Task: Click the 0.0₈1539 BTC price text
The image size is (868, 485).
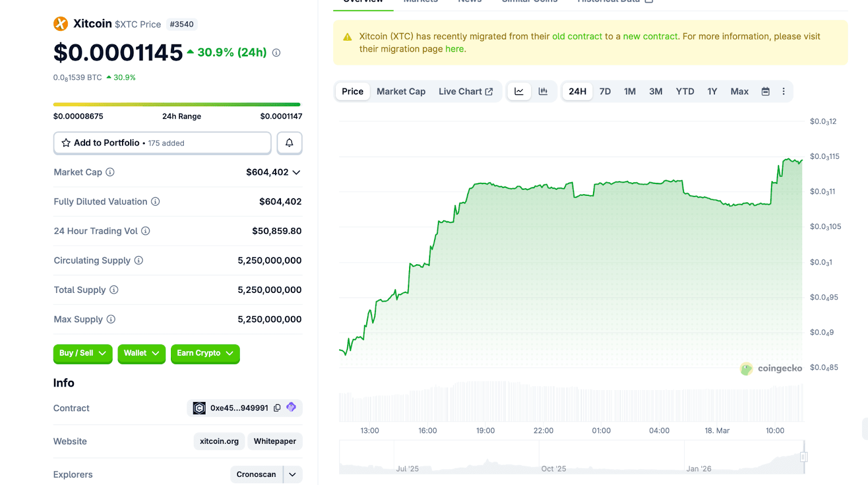Action: click(78, 78)
